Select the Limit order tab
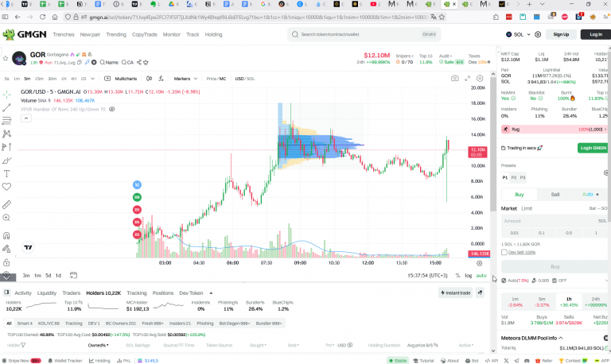 (527, 208)
